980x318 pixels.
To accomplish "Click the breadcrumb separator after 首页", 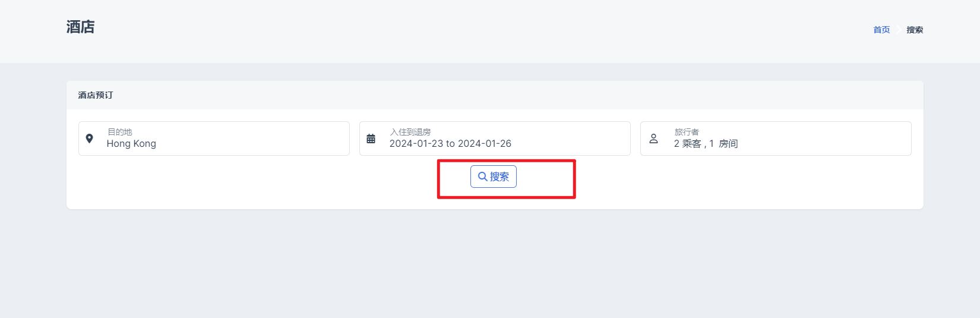I will pos(898,30).
